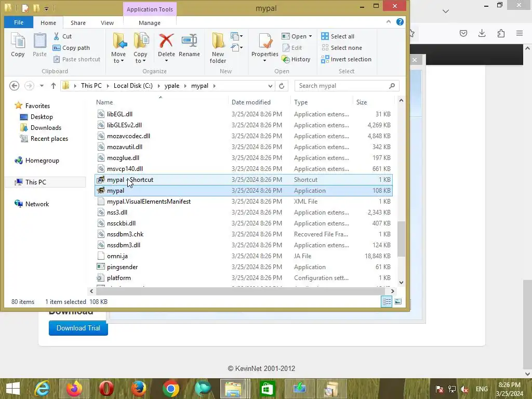532x399 pixels.
Task: Refresh the mypal folder view
Action: coord(282,86)
